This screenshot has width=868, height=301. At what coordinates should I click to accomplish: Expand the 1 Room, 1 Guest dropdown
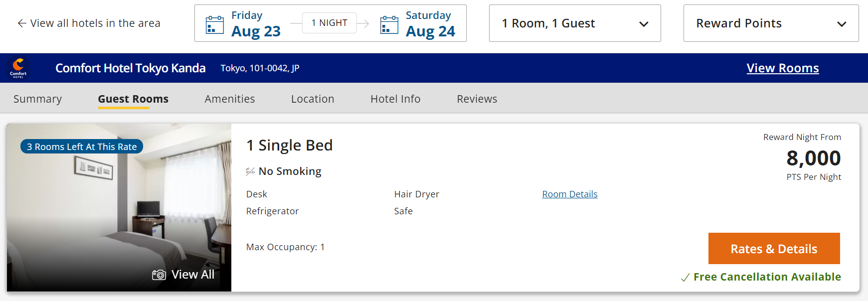tap(574, 23)
